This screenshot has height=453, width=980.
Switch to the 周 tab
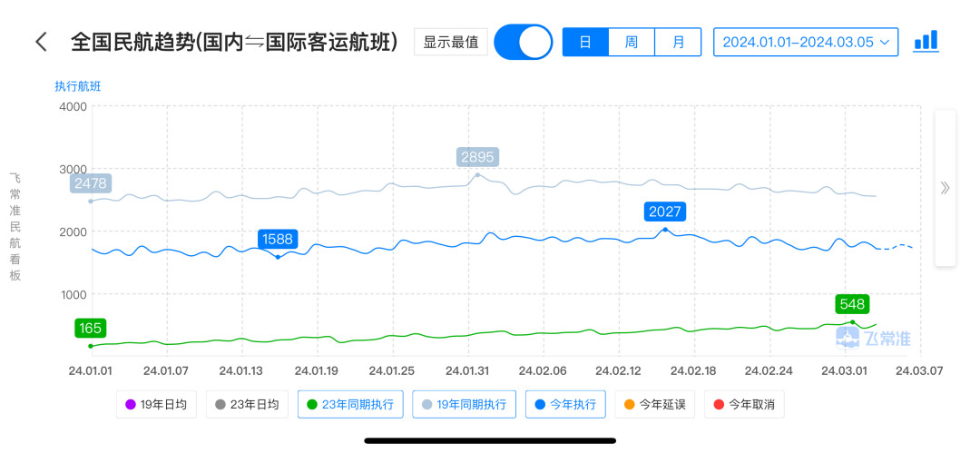[x=631, y=42]
